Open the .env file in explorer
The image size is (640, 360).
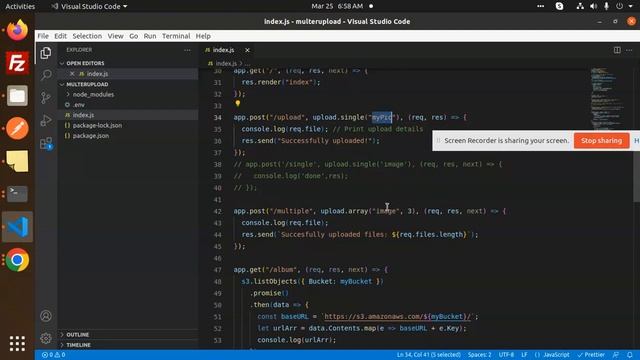tap(78, 105)
